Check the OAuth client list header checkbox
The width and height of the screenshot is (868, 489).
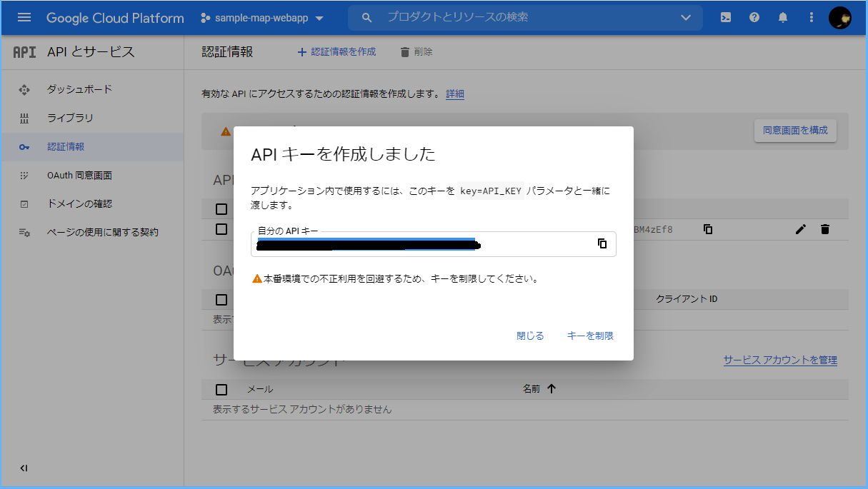coord(221,298)
